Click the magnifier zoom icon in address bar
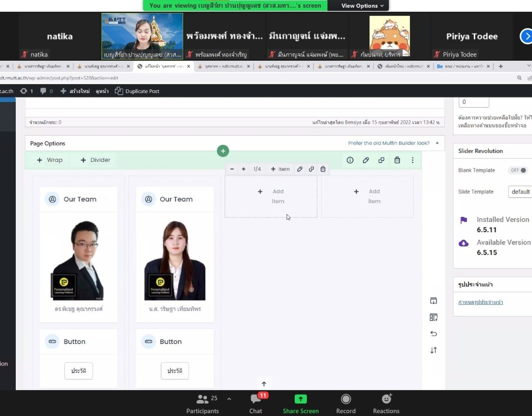The width and height of the screenshot is (532, 416). click(520, 78)
